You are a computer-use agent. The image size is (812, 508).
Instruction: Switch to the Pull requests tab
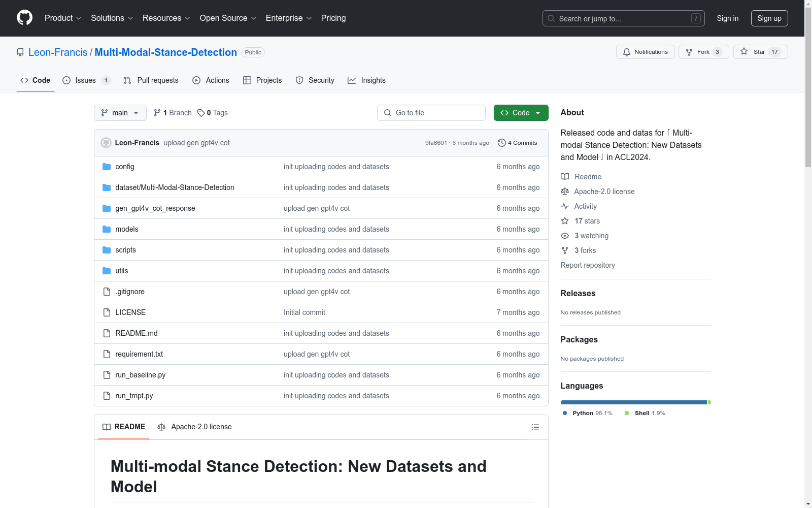[x=151, y=80]
